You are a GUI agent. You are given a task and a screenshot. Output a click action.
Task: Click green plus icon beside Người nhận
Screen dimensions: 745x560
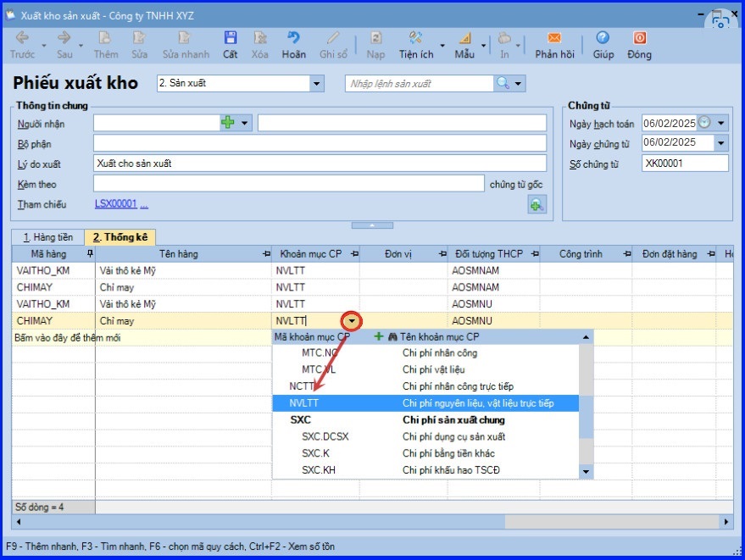click(x=227, y=123)
